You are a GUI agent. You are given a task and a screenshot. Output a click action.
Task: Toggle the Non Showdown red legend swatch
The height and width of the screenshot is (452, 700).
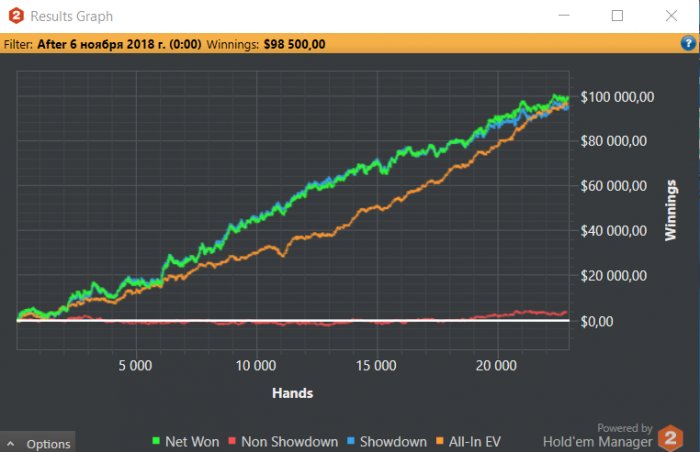coord(232,441)
